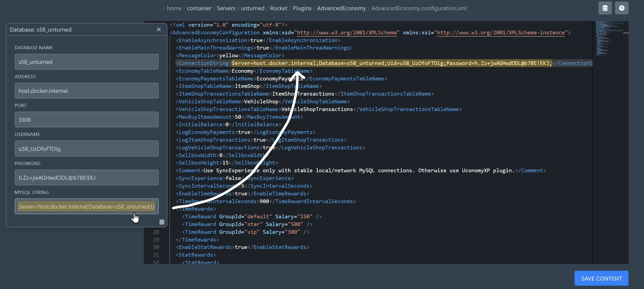Navigate to Rocket breadcrumb folder
This screenshot has height=289, width=644.
click(x=278, y=8)
